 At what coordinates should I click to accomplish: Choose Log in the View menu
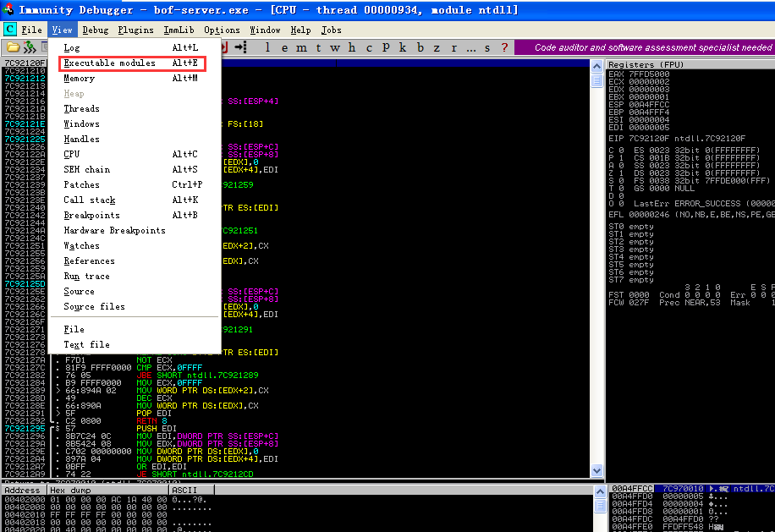click(135, 48)
